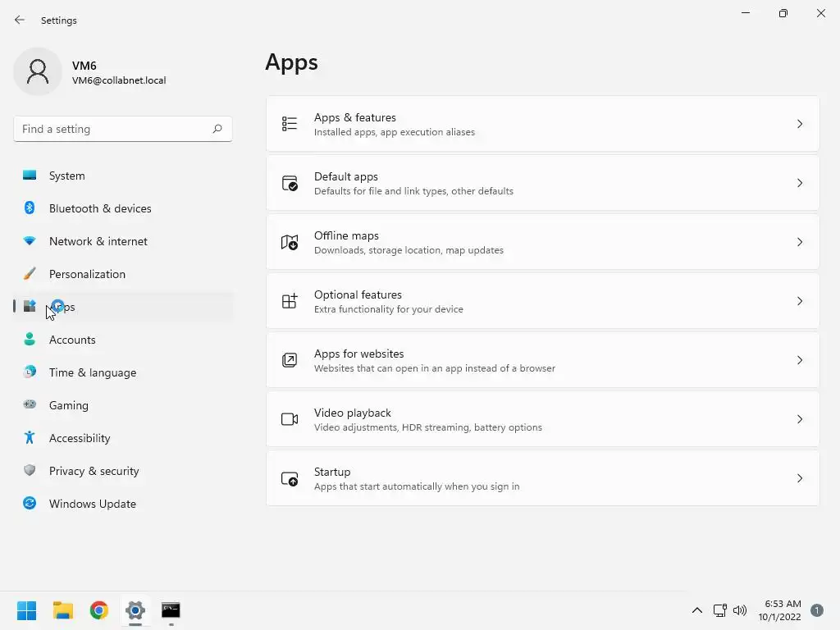The image size is (840, 630).
Task: Expand the Default apps chevron
Action: point(800,183)
